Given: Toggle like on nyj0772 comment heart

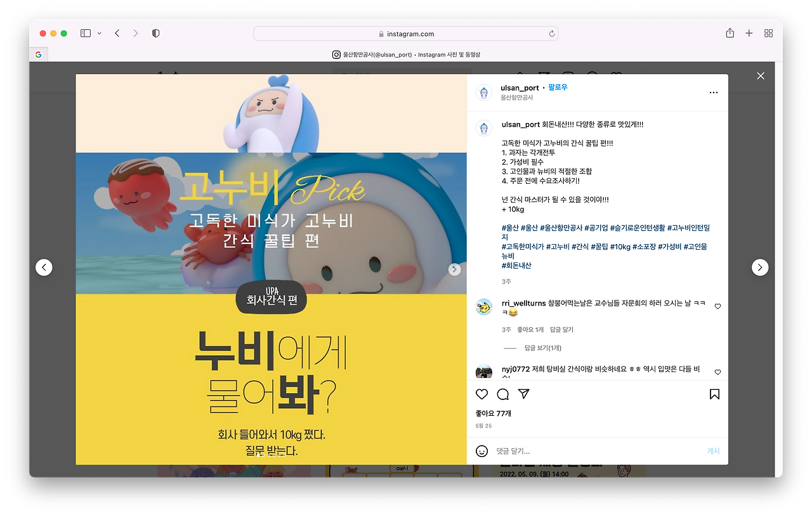Looking at the screenshot, I should coord(717,372).
